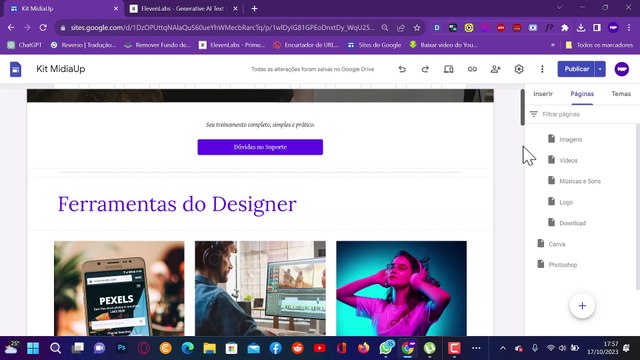Click the filter pages icon
The width and height of the screenshot is (640, 360).
(533, 114)
